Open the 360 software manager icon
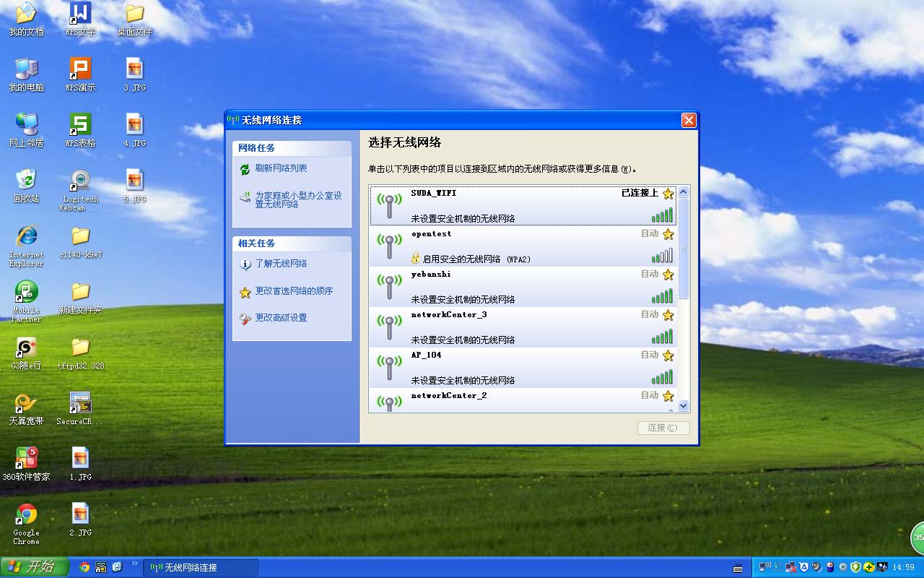Image resolution: width=924 pixels, height=578 pixels. tap(27, 459)
